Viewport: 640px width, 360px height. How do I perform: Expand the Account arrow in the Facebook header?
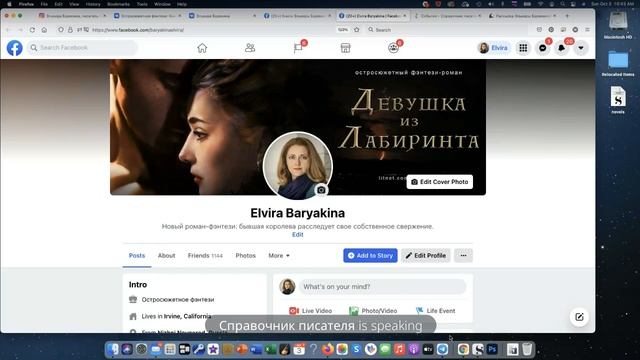click(x=581, y=48)
